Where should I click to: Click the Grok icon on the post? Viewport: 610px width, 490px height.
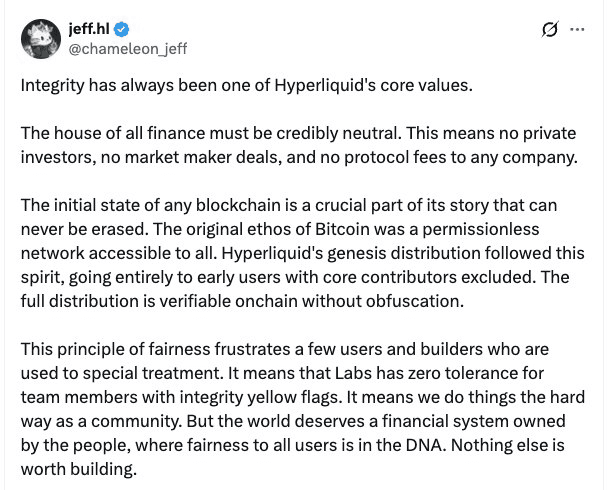click(549, 30)
